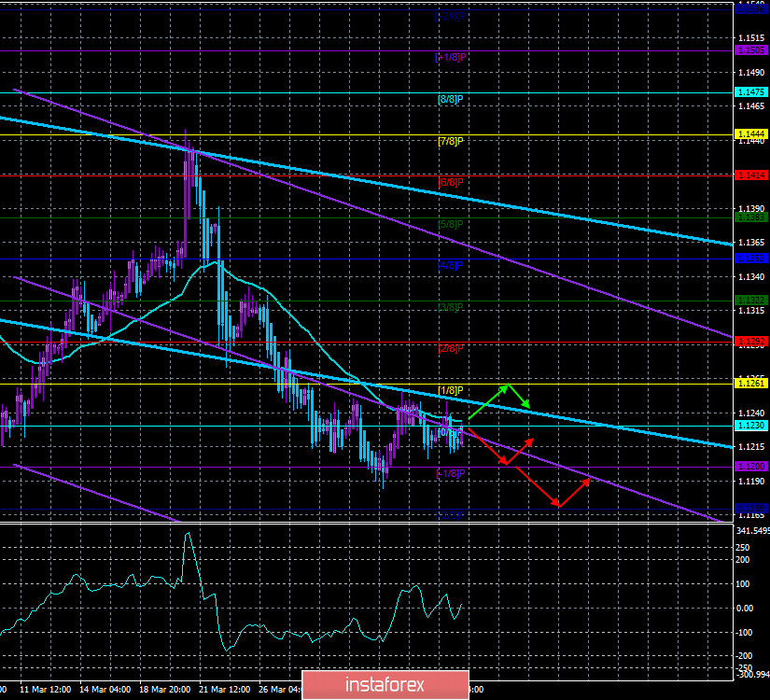Select the [5/8]P Murray level label
This screenshot has height=700, width=770.
(x=450, y=225)
